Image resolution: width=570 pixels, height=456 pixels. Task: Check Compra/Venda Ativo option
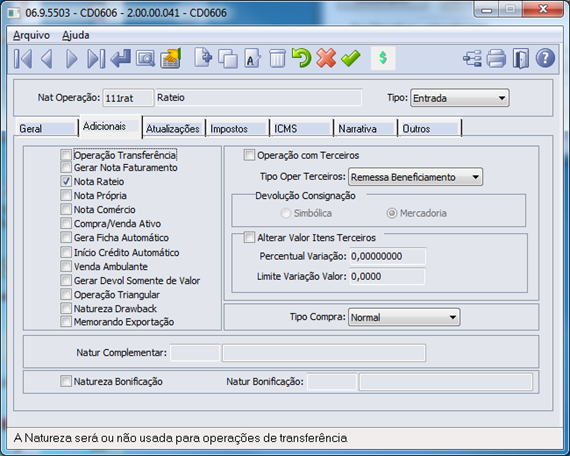66,223
